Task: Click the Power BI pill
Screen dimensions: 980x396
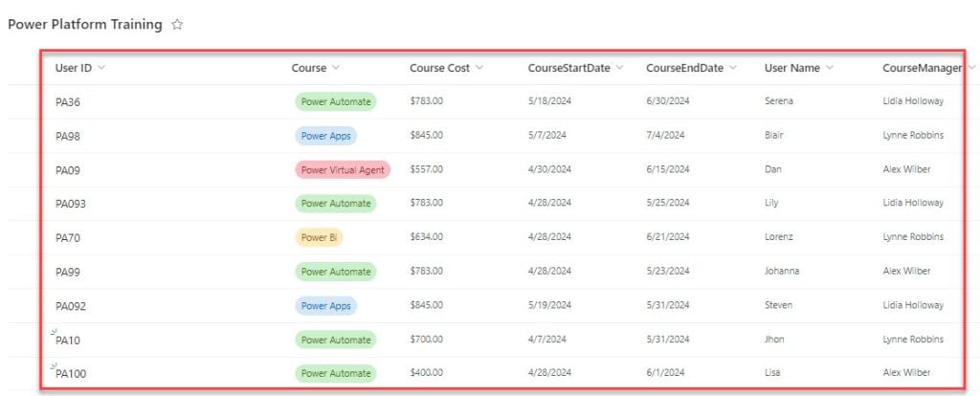Action: tap(319, 237)
